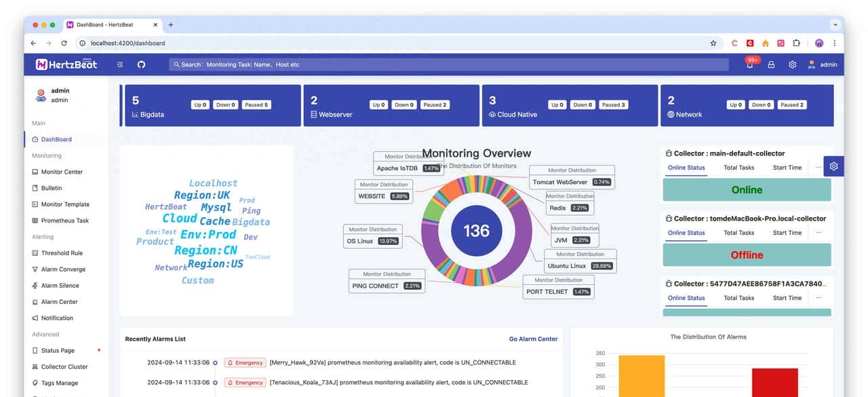
Task: Select Start Time tab for tomdeMacBook-Pro.local-collector
Action: pyautogui.click(x=787, y=233)
